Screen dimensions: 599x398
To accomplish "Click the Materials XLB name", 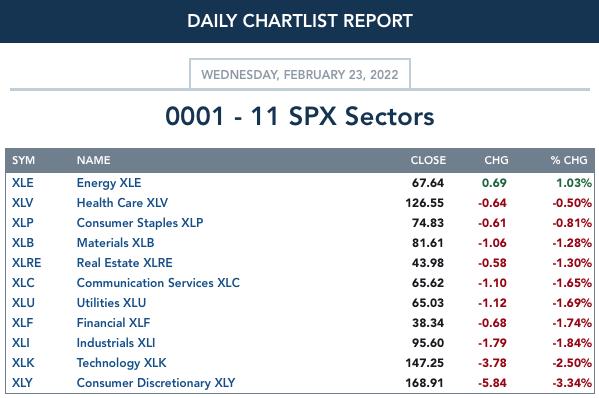I will coord(115,243).
